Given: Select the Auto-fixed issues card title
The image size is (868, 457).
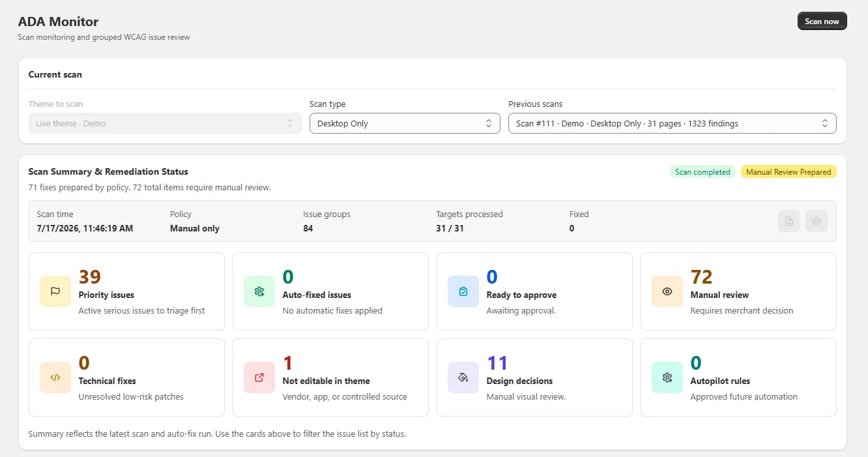Looking at the screenshot, I should [x=317, y=295].
